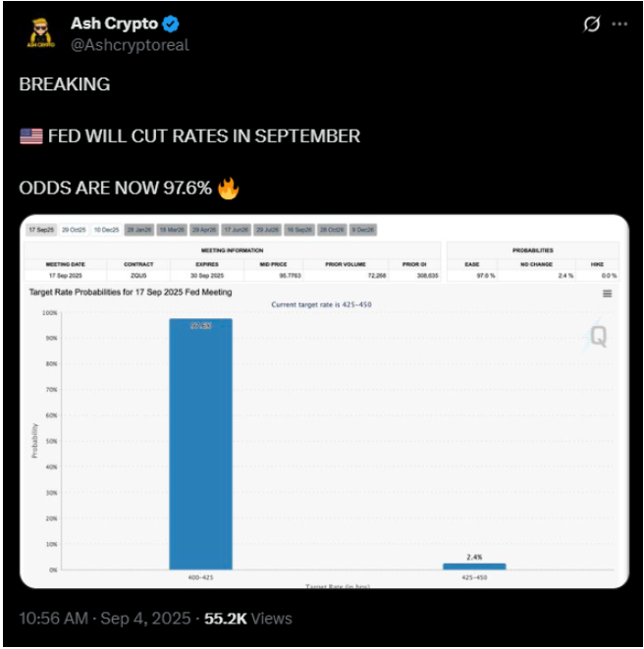
Task: Click the tall blue 400-425 bar
Action: point(200,442)
